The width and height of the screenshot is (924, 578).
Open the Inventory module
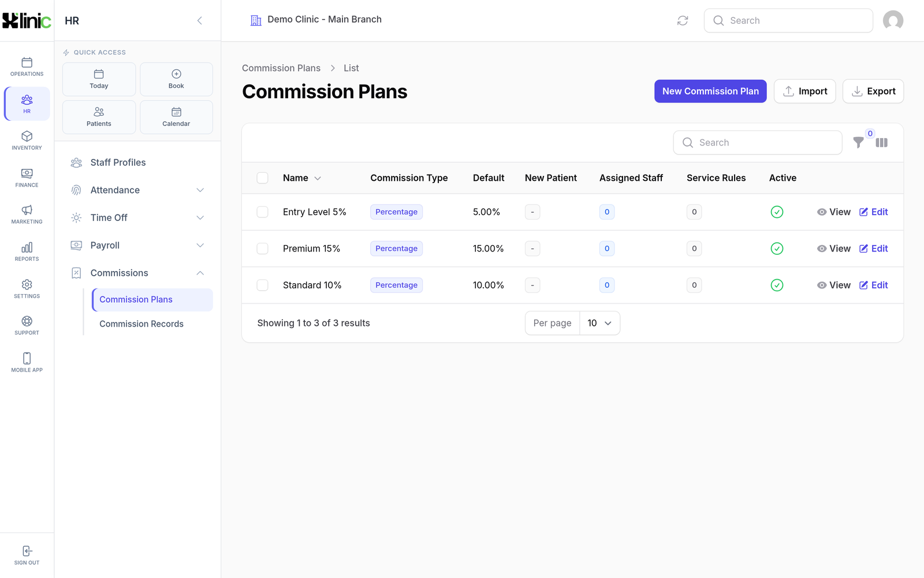(27, 140)
